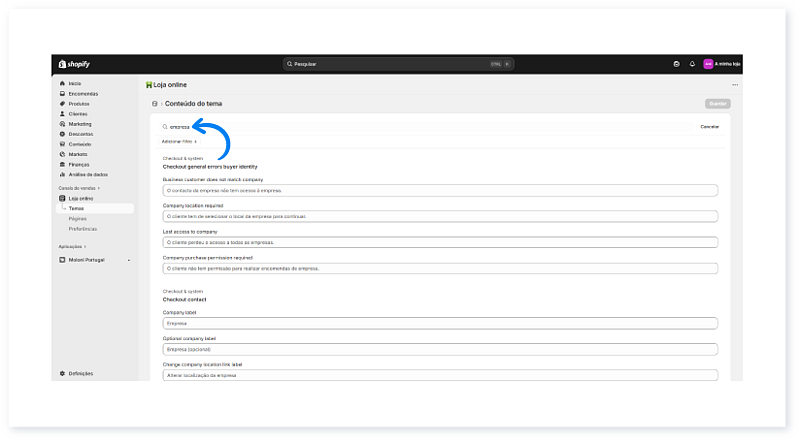Open the three-dots more actions menu
Screen dimensions: 800x441
tap(735, 85)
